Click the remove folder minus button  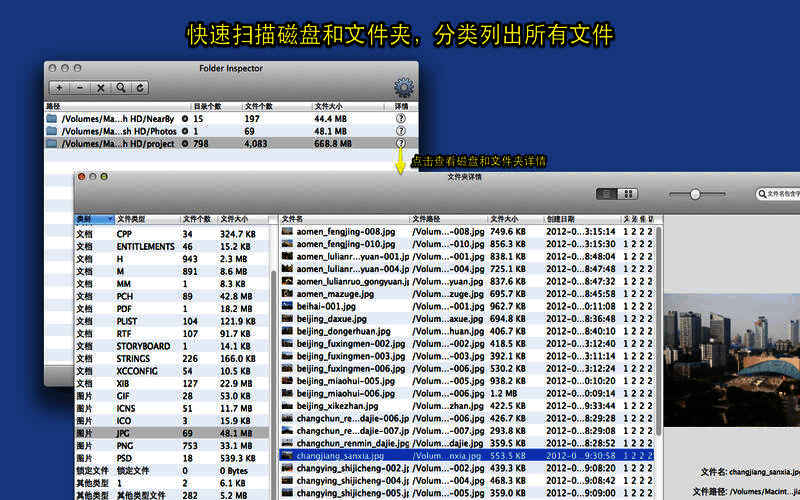[80, 88]
